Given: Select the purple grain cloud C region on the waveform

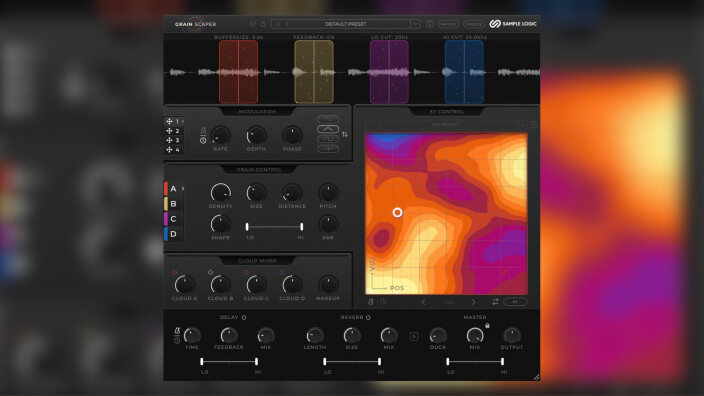Looking at the screenshot, I should point(389,72).
